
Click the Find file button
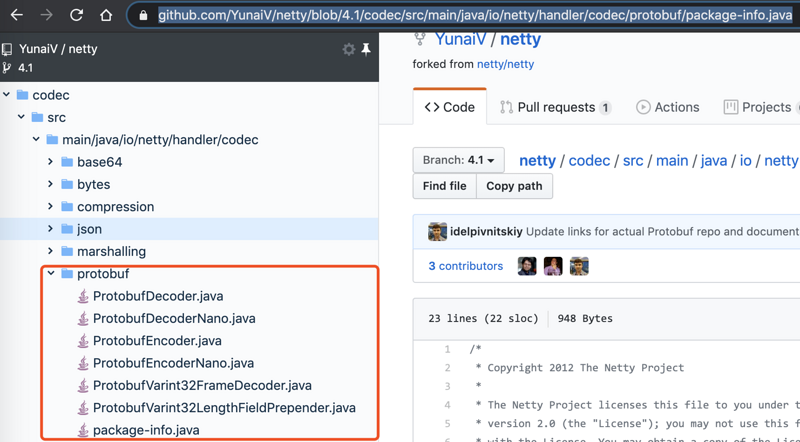coord(444,186)
